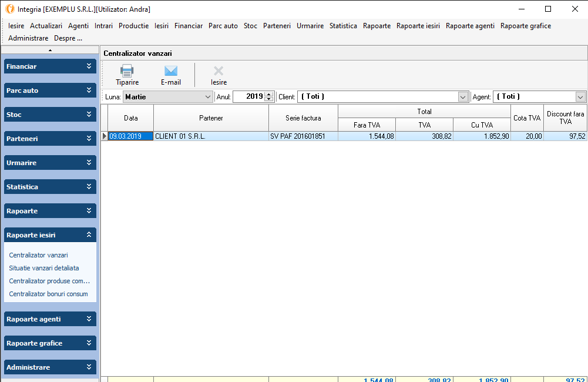The width and height of the screenshot is (588, 382).
Task: Open Situatie vanzari detaliata report link
Action: pos(44,268)
